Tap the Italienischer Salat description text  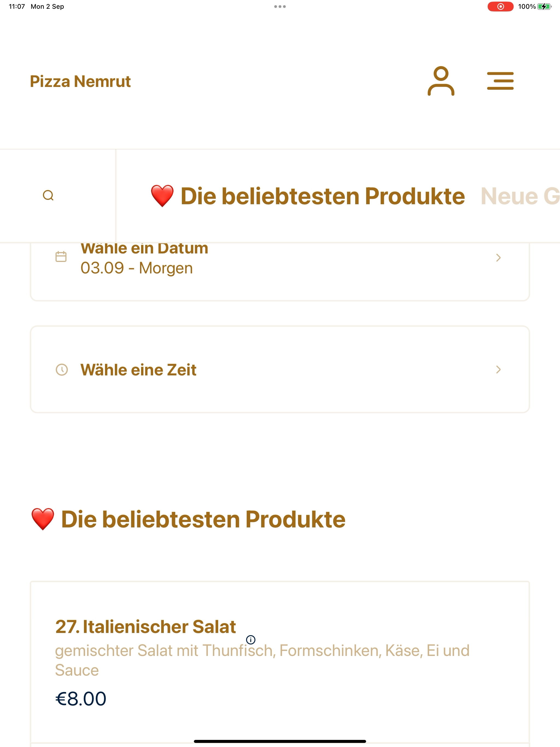(x=262, y=660)
